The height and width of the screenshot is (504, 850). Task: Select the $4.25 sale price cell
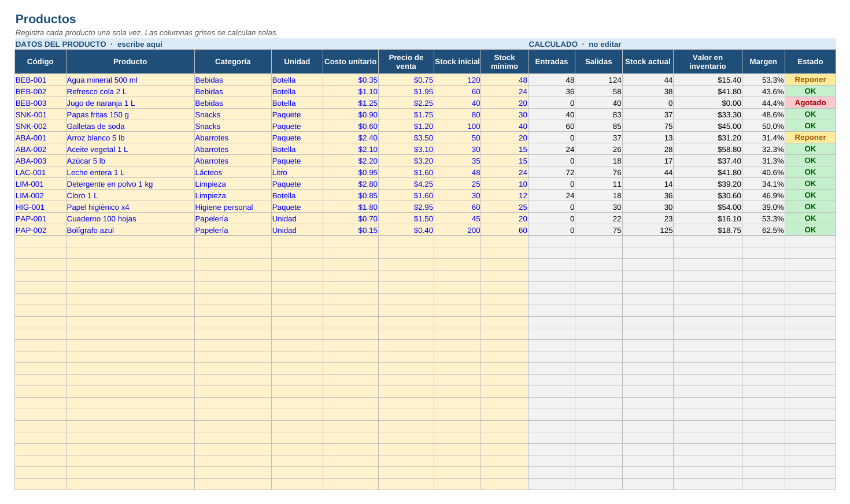pos(406,184)
